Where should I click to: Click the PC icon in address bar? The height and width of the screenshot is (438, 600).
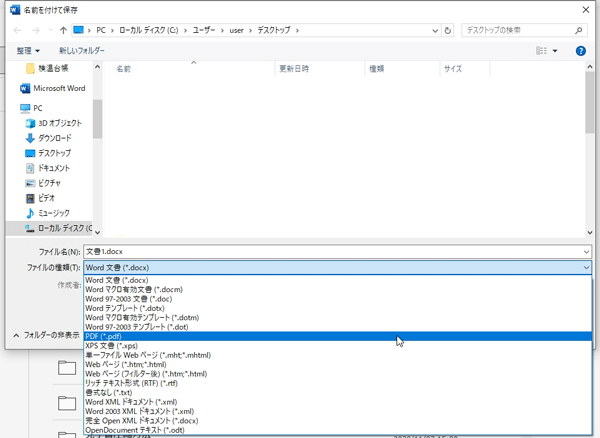click(78, 30)
